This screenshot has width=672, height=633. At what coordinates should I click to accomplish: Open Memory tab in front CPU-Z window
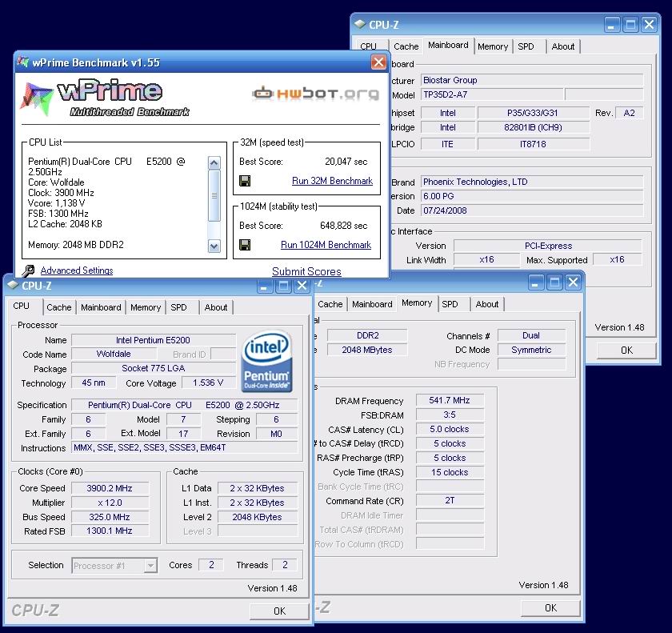pos(146,307)
